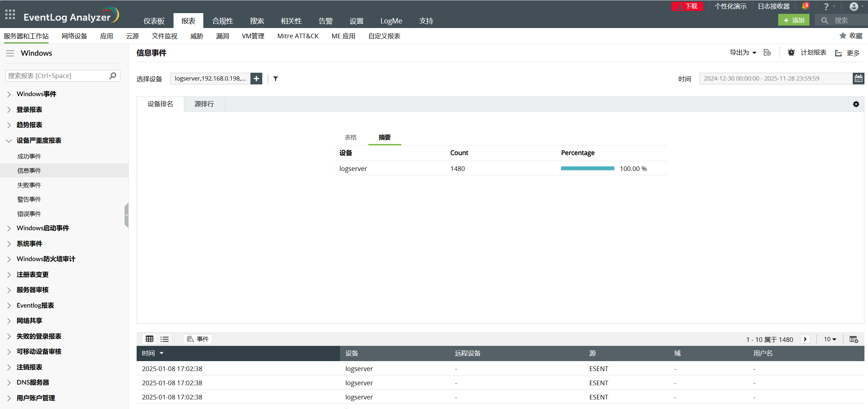
Task: Switch to table grid view
Action: 149,339
